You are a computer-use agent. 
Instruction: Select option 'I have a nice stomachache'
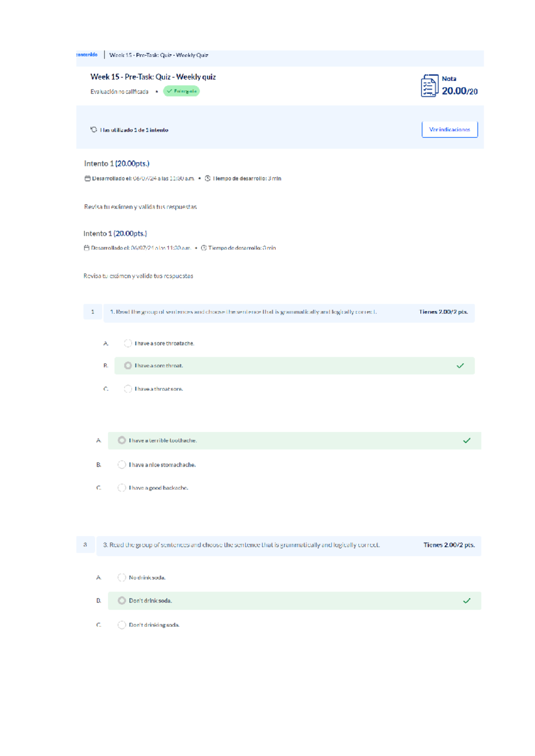[122, 464]
